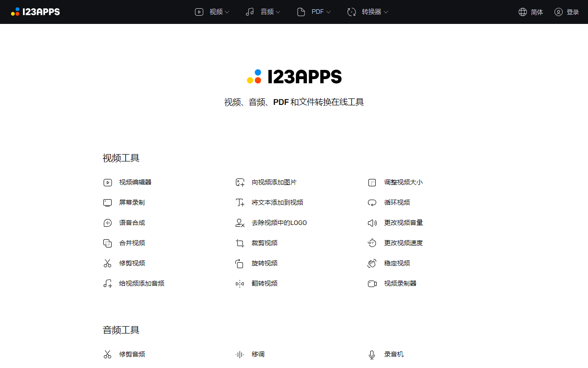This screenshot has height=368, width=588.
Task: Expand the 转换器 dropdown in top navigation
Action: click(367, 12)
